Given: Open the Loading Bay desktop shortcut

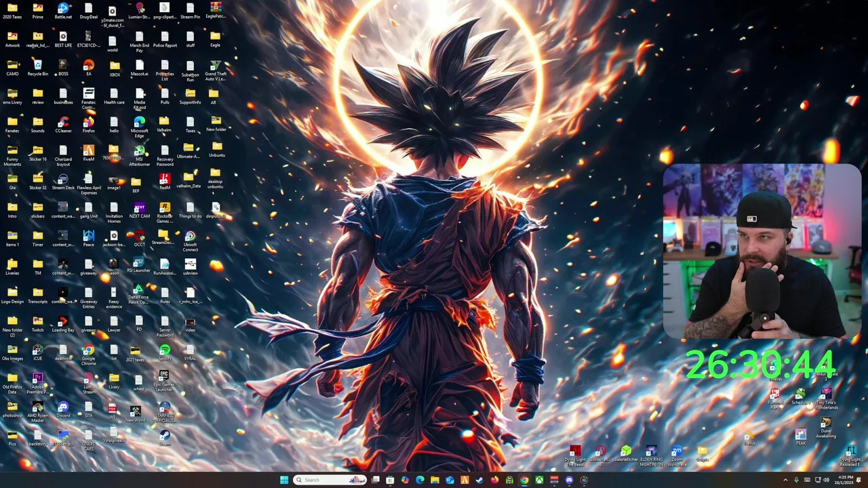Looking at the screenshot, I should click(x=63, y=323).
